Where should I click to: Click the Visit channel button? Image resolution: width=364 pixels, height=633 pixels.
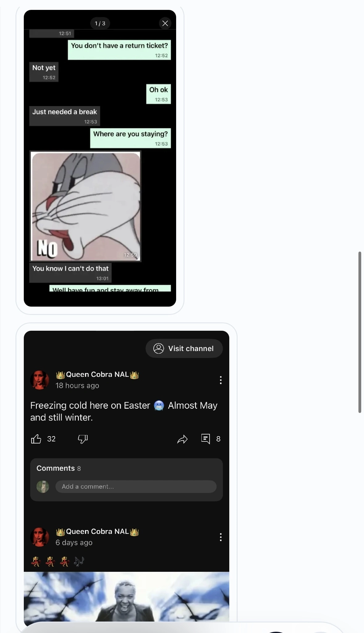click(x=184, y=348)
